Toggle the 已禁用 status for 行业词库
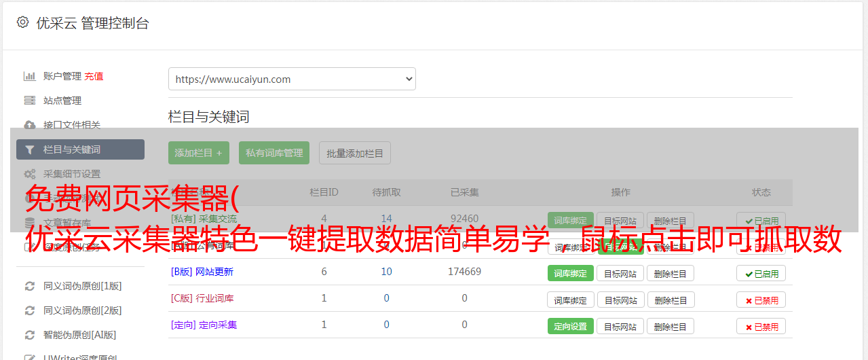Image resolution: width=868 pixels, height=360 pixels. [761, 300]
